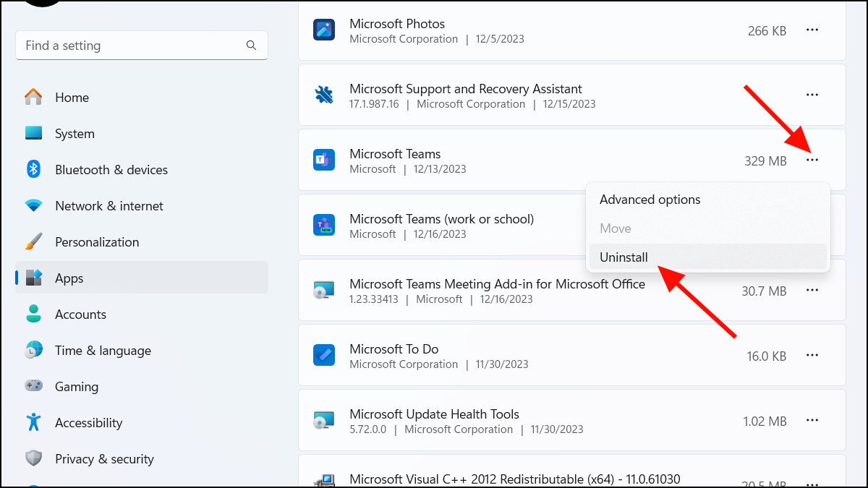Choose Uninstall from the context menu
The height and width of the screenshot is (488, 868).
[707, 257]
